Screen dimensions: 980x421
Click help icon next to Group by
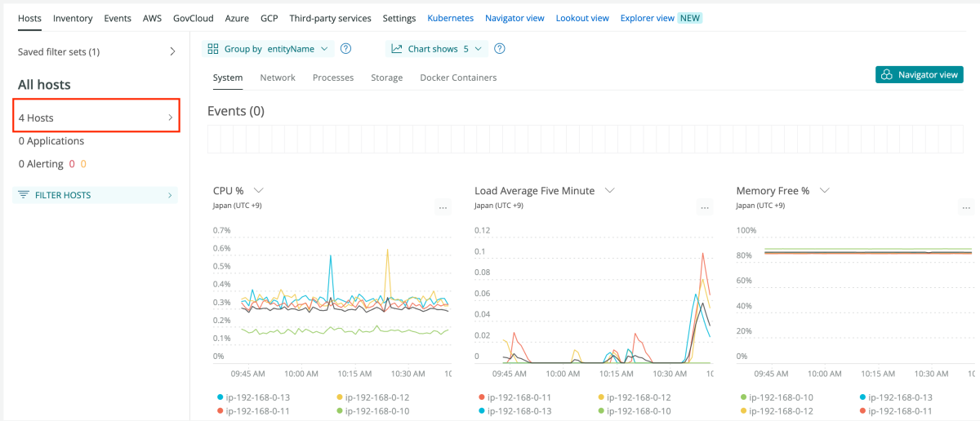(345, 49)
